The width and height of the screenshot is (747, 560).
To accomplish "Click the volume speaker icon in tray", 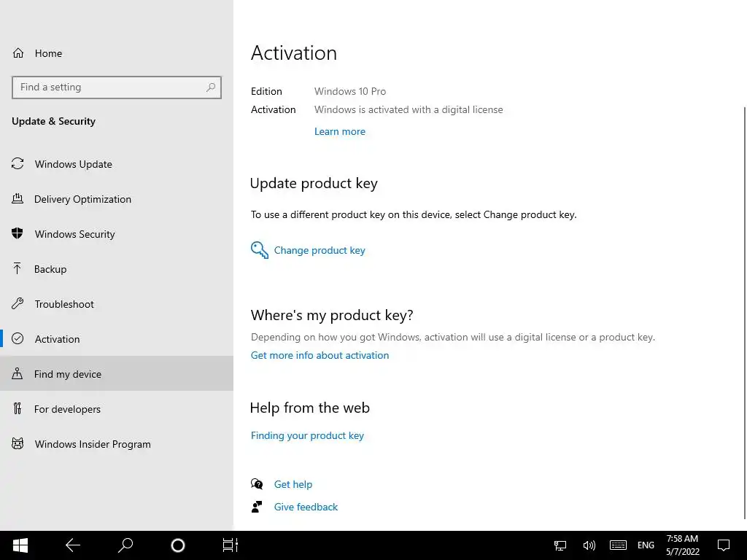I will (x=589, y=545).
